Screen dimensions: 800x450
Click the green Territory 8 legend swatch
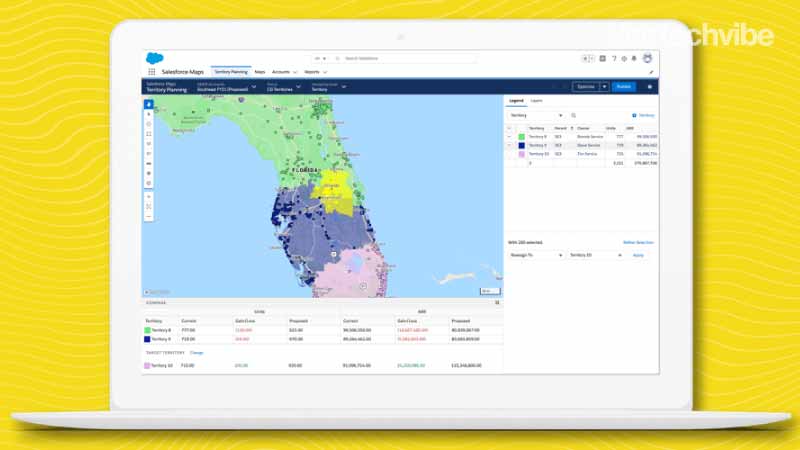click(x=521, y=137)
